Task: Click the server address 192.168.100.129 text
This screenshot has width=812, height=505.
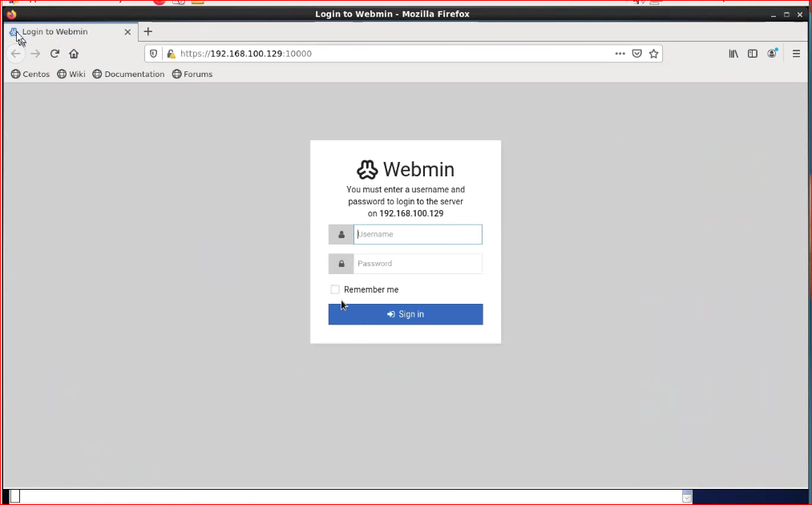Action: [x=411, y=213]
